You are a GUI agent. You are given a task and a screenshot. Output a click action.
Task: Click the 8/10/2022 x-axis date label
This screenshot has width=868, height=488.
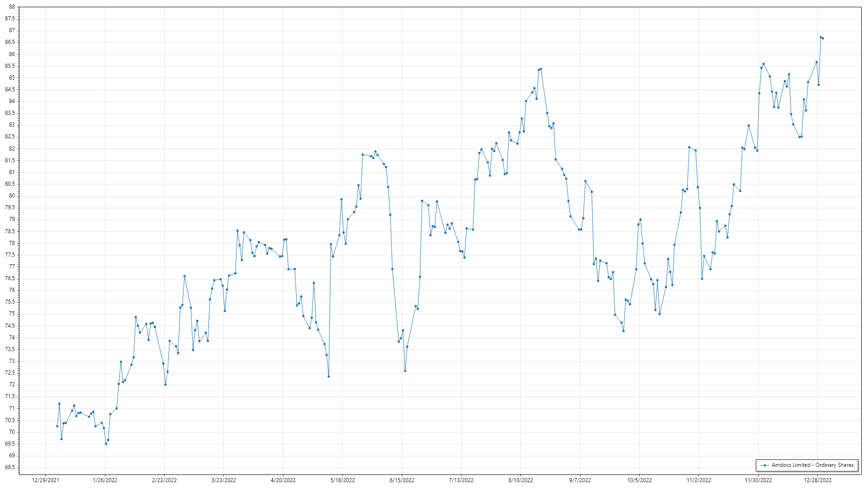[520, 480]
